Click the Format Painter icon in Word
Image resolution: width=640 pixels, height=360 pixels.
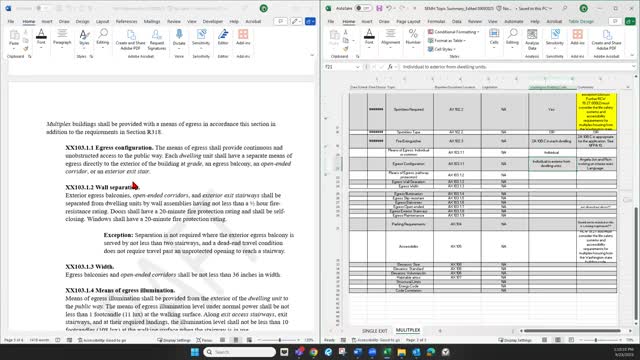pos(26,49)
